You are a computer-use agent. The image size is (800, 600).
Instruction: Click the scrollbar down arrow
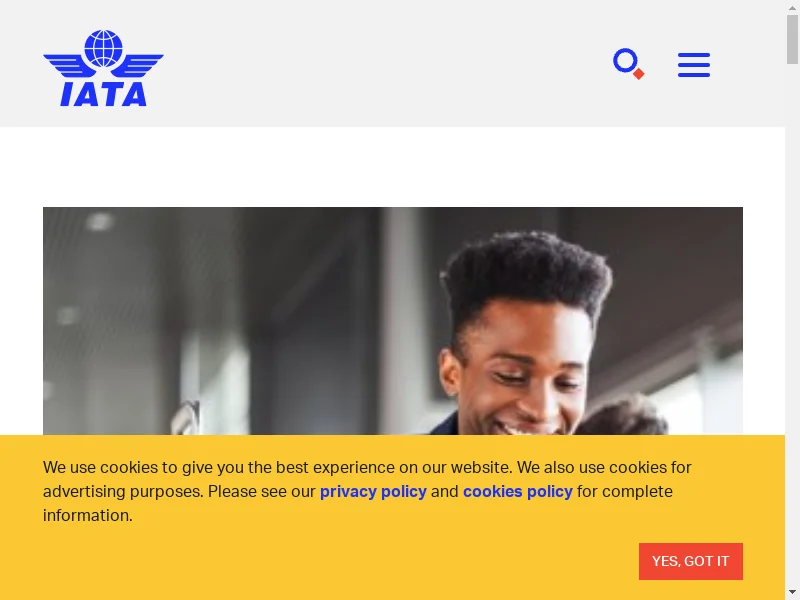point(792,593)
